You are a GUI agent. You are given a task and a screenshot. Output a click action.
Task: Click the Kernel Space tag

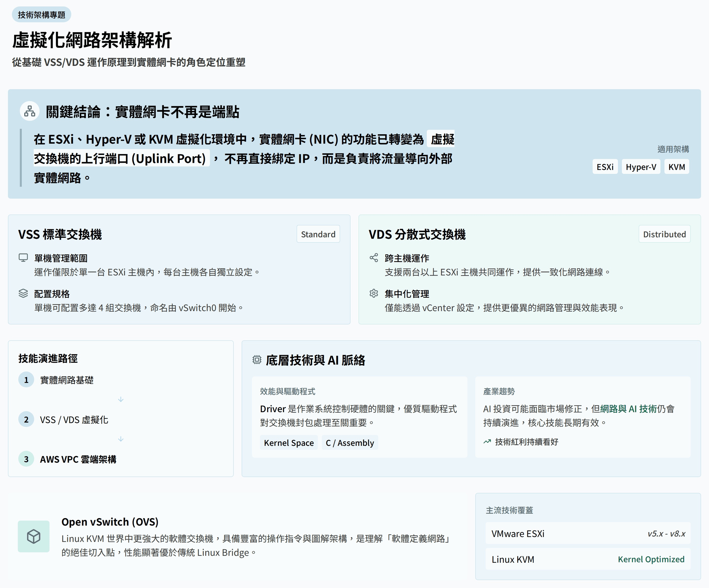pyautogui.click(x=288, y=443)
